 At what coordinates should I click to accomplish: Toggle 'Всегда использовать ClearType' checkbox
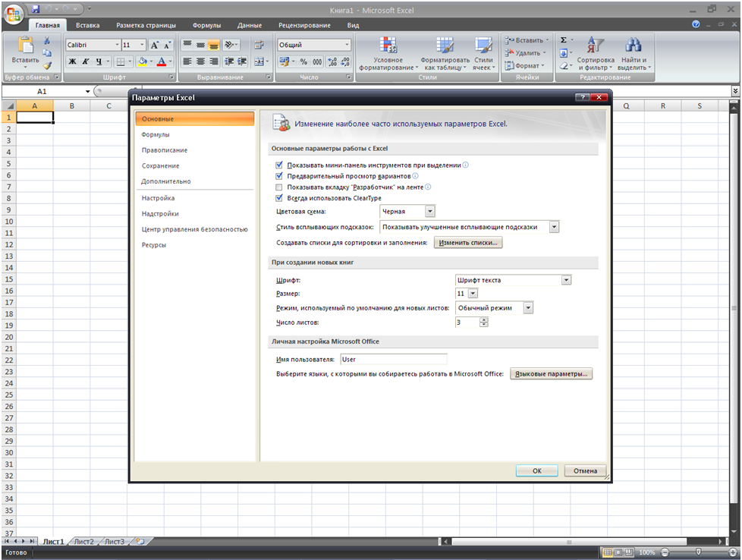tap(278, 198)
